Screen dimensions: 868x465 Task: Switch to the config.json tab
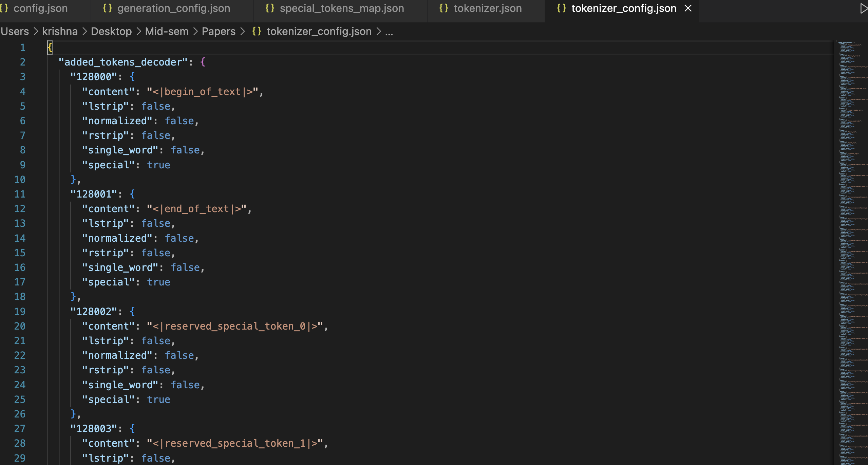(40, 8)
